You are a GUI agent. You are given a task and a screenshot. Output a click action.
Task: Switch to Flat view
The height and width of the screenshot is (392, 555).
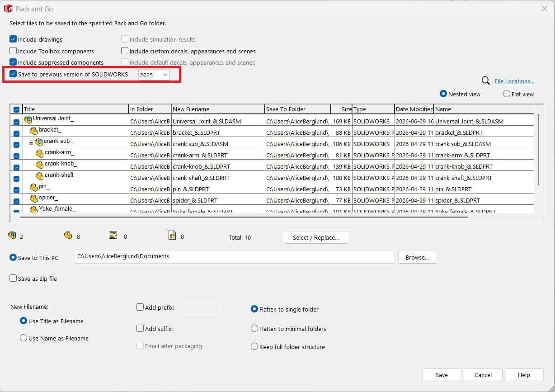(x=507, y=94)
